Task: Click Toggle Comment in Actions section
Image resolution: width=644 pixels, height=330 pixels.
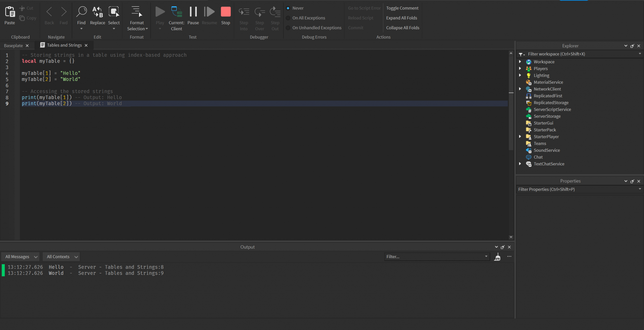Action: tap(402, 8)
